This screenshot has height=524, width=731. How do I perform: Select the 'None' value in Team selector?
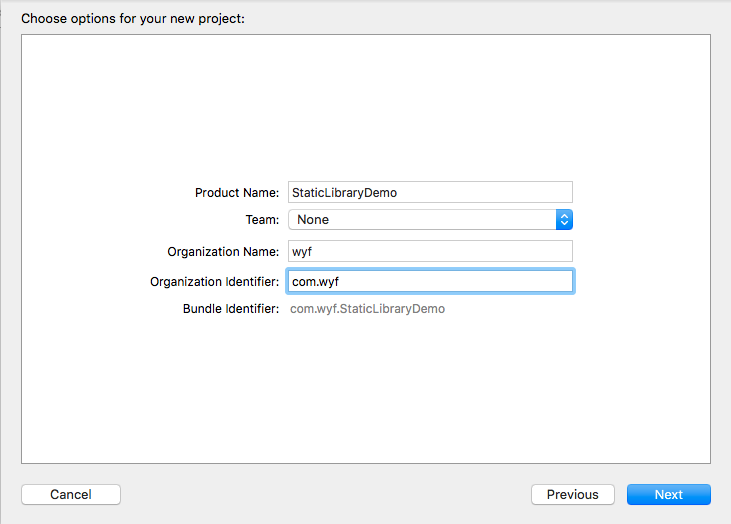click(313, 219)
